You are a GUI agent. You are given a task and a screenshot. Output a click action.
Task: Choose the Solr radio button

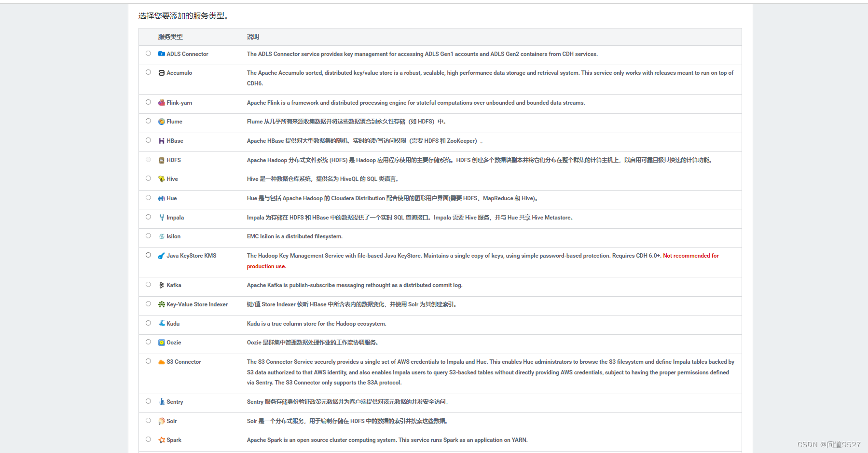point(148,421)
